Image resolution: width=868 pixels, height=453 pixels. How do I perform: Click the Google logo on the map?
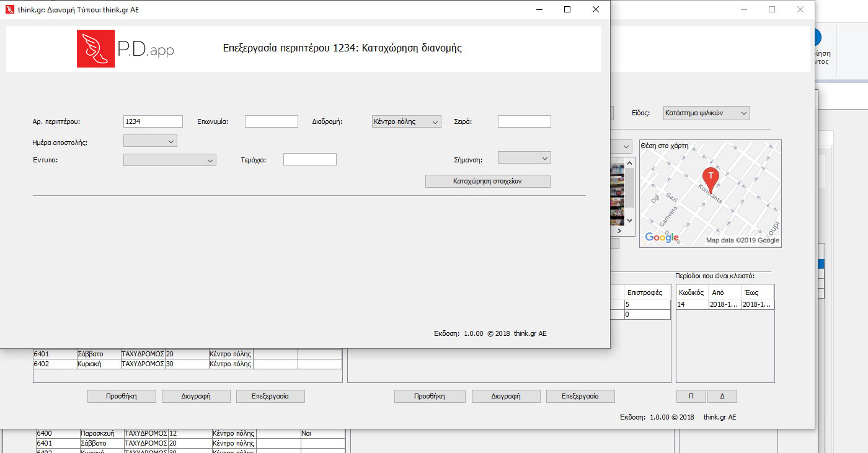(x=662, y=237)
